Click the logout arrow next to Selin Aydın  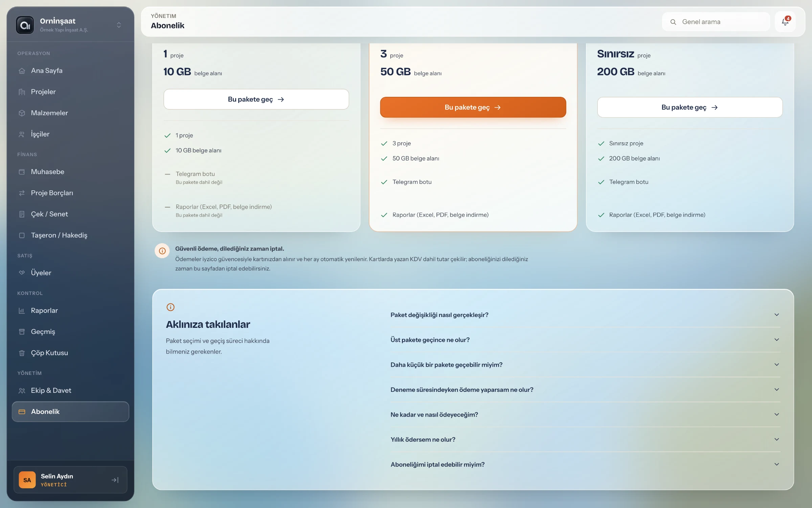point(115,480)
